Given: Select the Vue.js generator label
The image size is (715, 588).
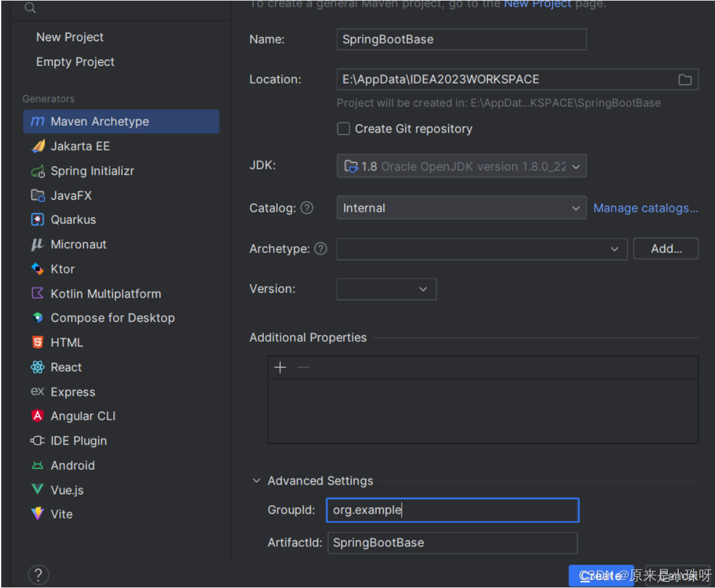Looking at the screenshot, I should (x=67, y=490).
